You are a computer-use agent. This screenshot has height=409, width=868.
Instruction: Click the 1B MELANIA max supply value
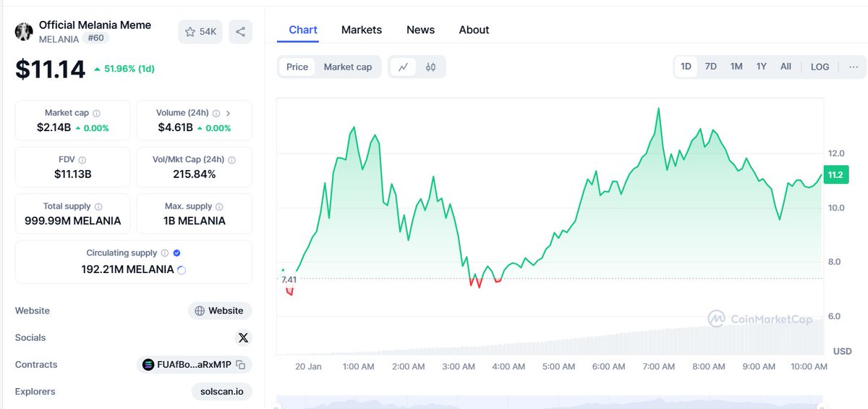click(x=194, y=221)
